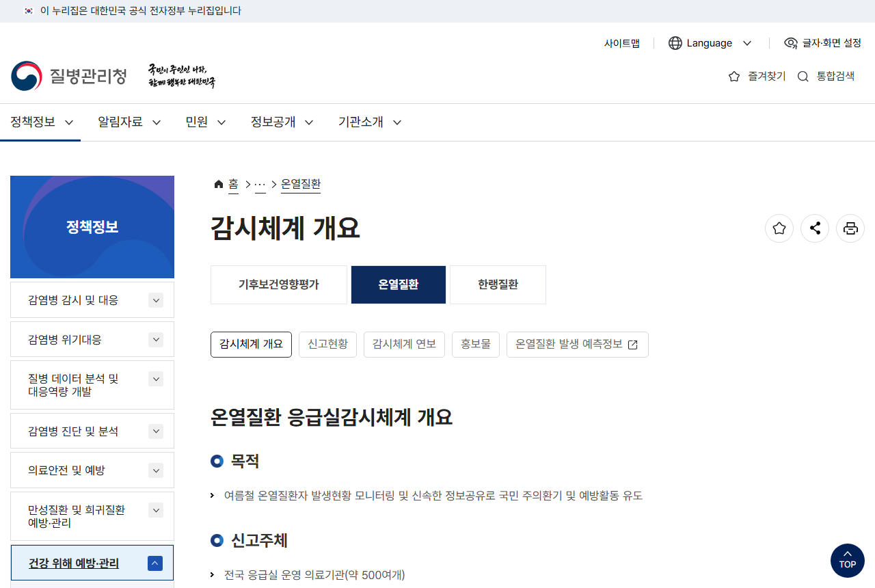Screen dimensions: 875x588
Task: Open the 홍보물 sub-tab
Action: [x=476, y=345]
